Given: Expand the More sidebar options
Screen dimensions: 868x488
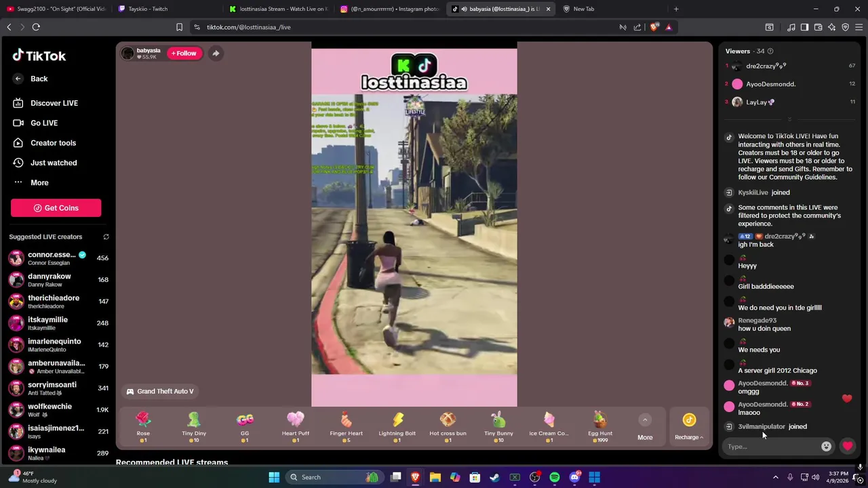Looking at the screenshot, I should pyautogui.click(x=31, y=182).
